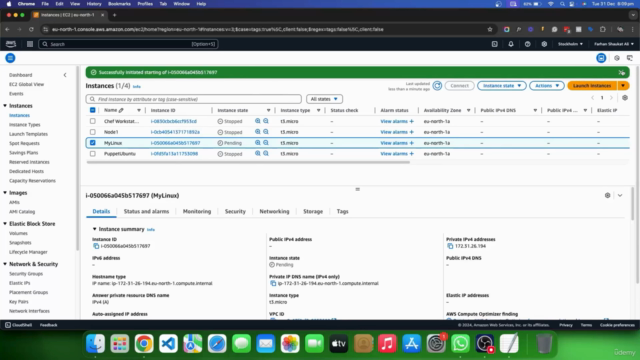
Task: Reload the Chrome page
Action: tap(31, 29)
